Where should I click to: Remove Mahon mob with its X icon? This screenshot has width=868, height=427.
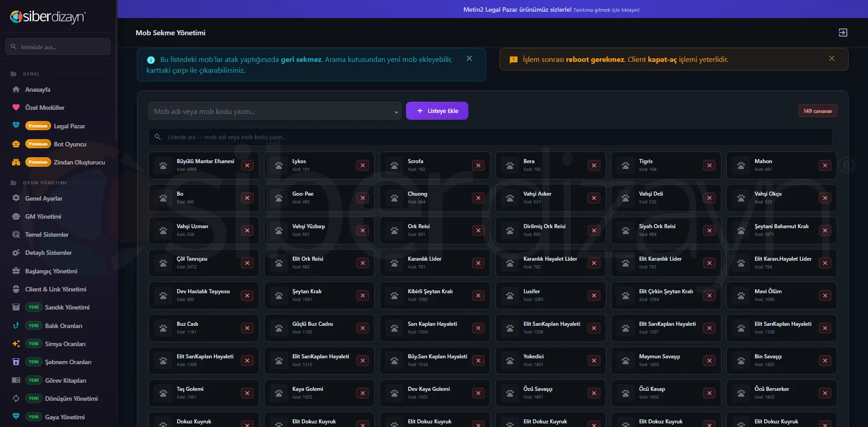point(825,165)
